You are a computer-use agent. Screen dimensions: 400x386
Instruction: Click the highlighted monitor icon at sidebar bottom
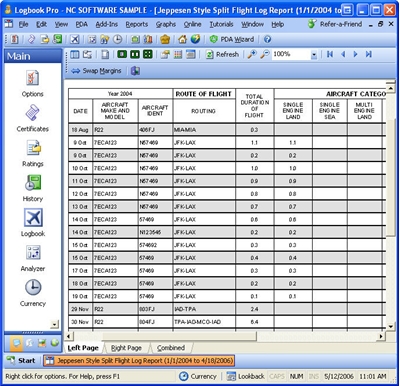pyautogui.click(x=16, y=343)
